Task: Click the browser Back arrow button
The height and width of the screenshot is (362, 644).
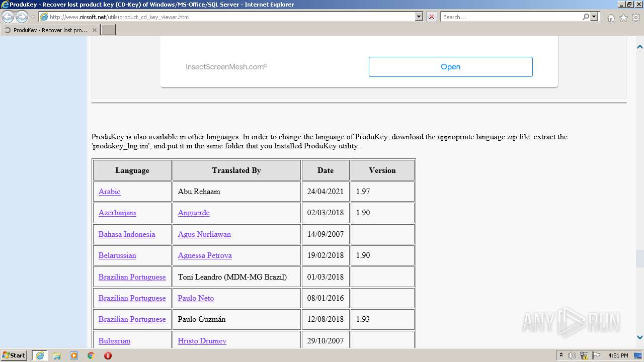Action: click(x=8, y=17)
